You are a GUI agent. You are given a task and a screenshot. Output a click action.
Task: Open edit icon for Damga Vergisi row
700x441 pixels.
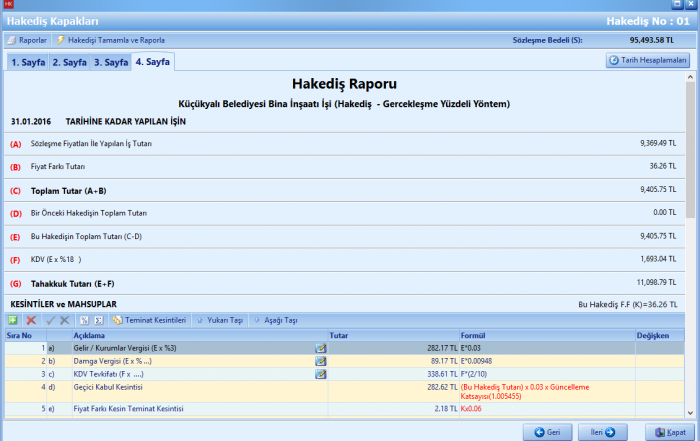click(x=321, y=360)
